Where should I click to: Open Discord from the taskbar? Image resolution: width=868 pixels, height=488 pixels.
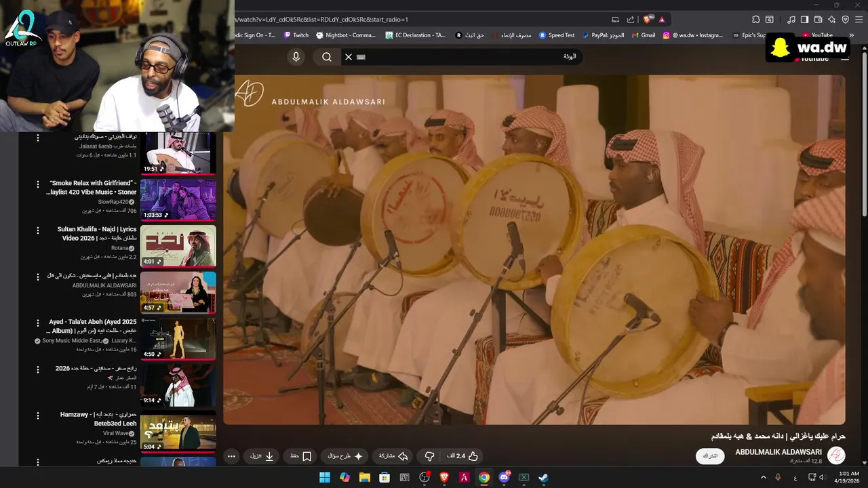[504, 477]
